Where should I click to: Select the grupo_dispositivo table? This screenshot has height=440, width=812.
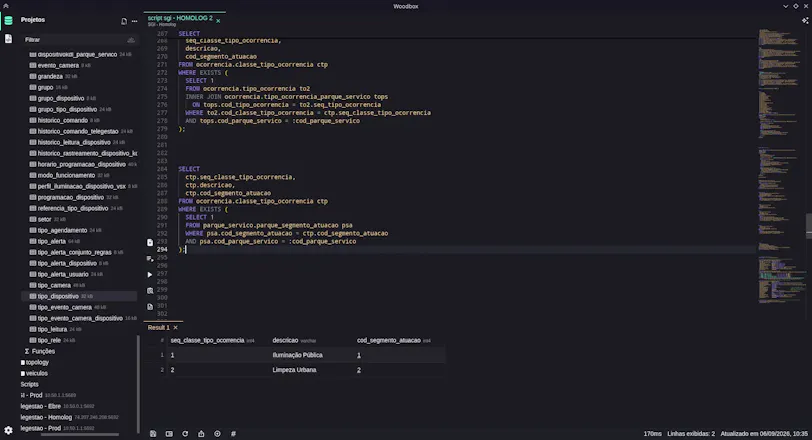click(61, 98)
